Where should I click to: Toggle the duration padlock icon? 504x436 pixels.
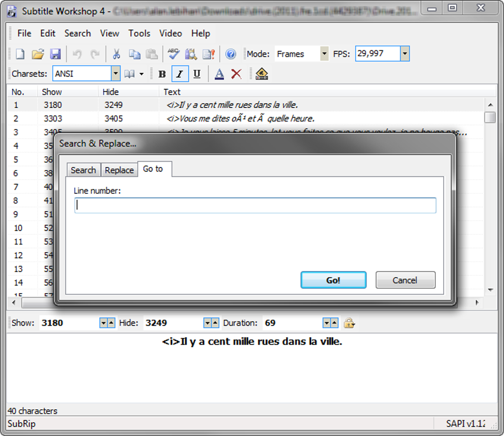pos(349,323)
